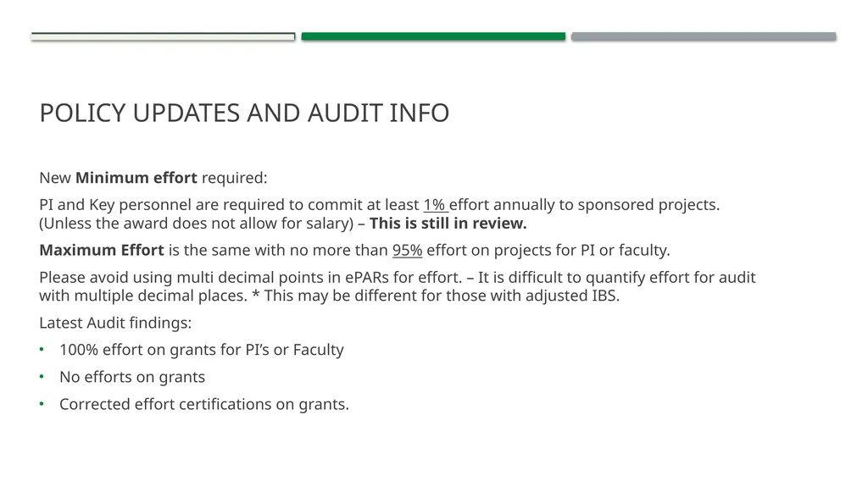
Task: Select the 'Policy Updates and Audit Info' title
Action: tap(244, 113)
